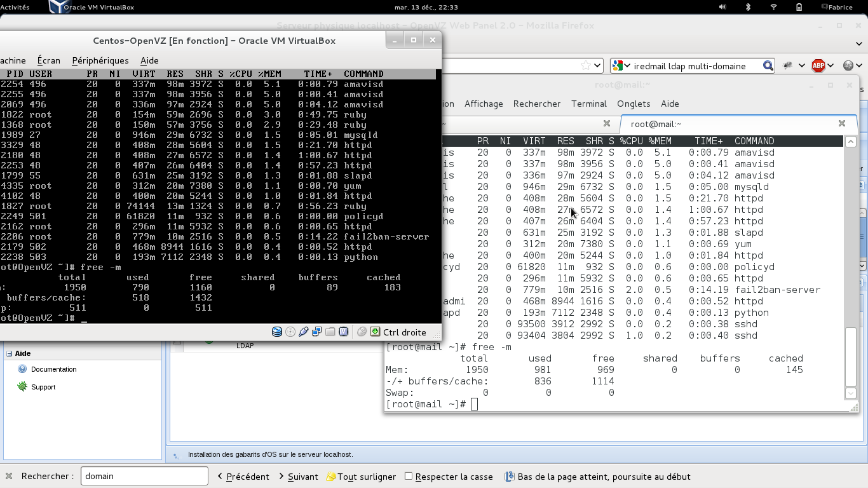Click the shared folders icon in VirtualBox
Image resolution: width=868 pixels, height=488 pixels.
click(330, 332)
